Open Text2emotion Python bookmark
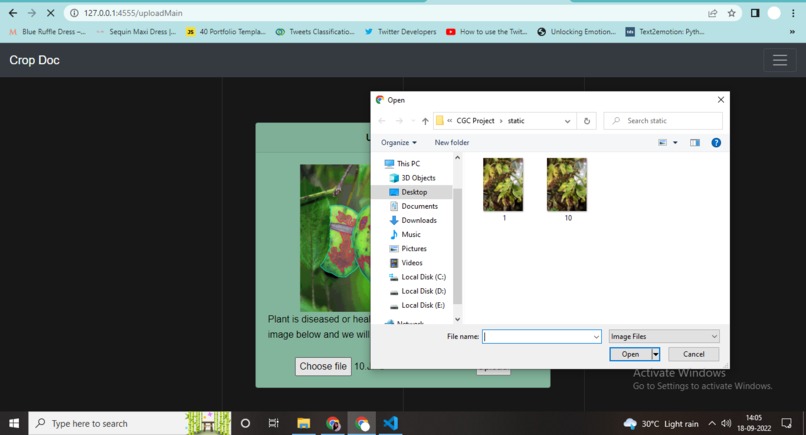 point(665,32)
